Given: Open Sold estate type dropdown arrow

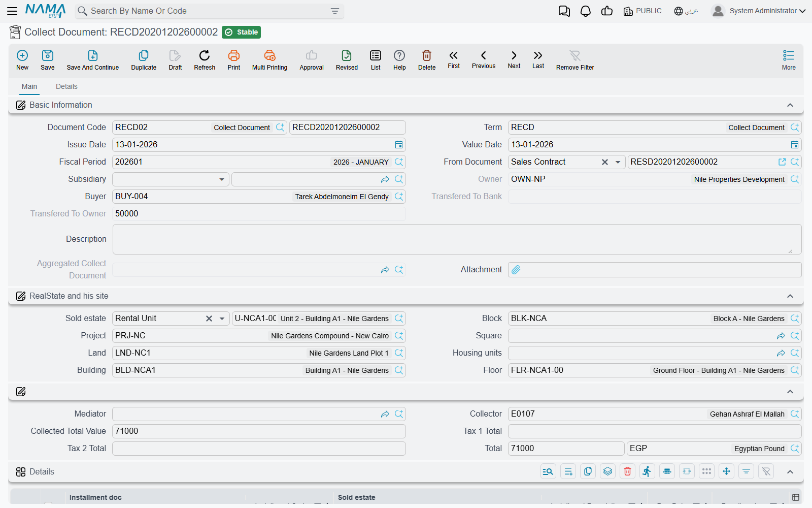Looking at the screenshot, I should coord(222,319).
